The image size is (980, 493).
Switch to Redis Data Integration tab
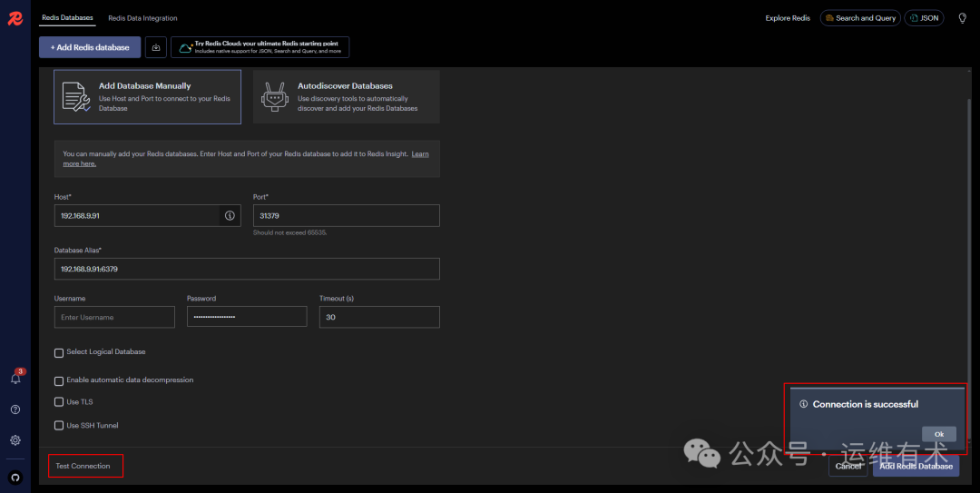[x=142, y=18]
